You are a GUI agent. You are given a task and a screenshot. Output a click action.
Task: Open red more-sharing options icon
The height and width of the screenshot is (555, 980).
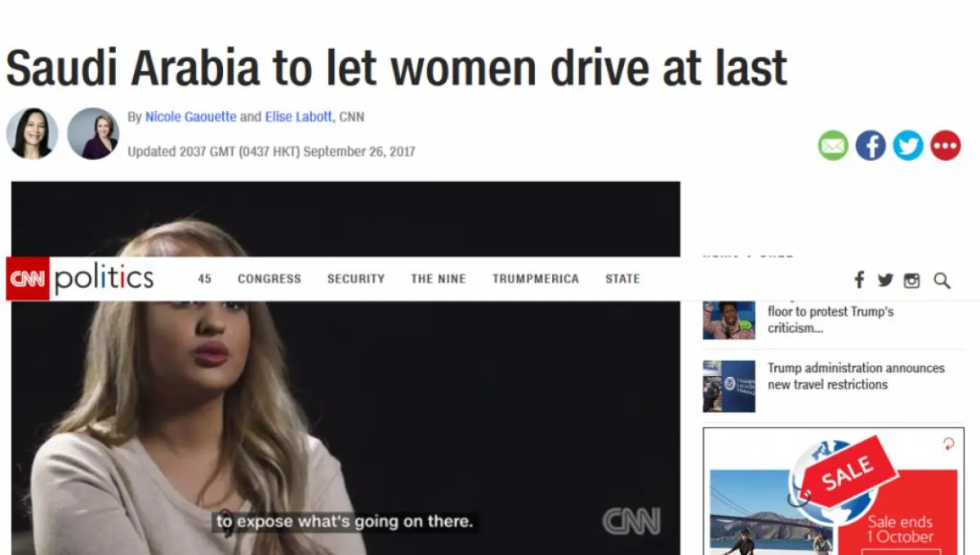(946, 146)
